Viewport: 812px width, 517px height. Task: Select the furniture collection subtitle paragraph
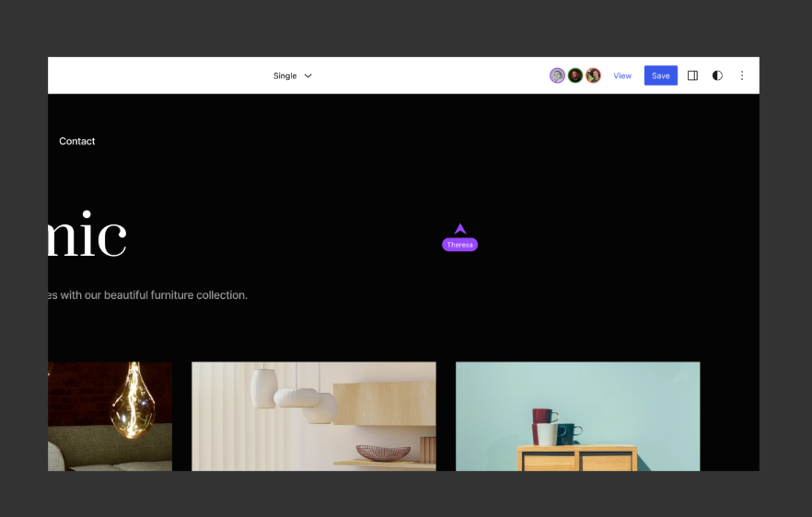(x=147, y=295)
